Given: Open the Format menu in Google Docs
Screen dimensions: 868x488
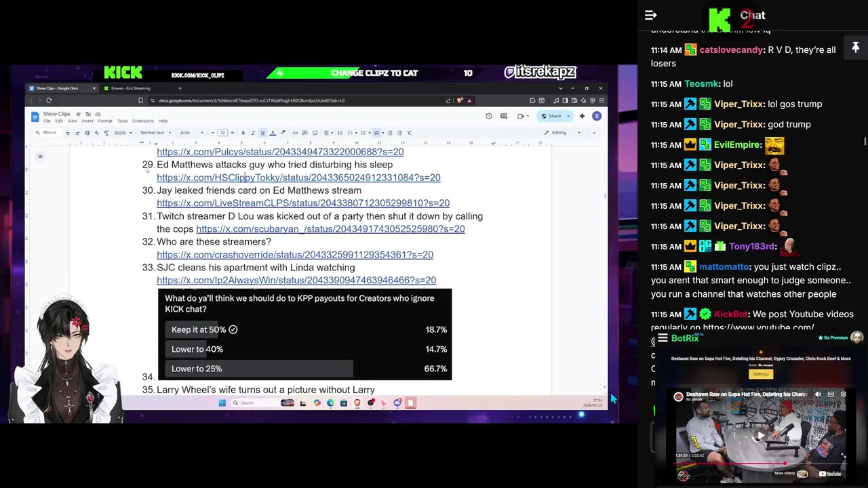Looking at the screenshot, I should pos(105,121).
